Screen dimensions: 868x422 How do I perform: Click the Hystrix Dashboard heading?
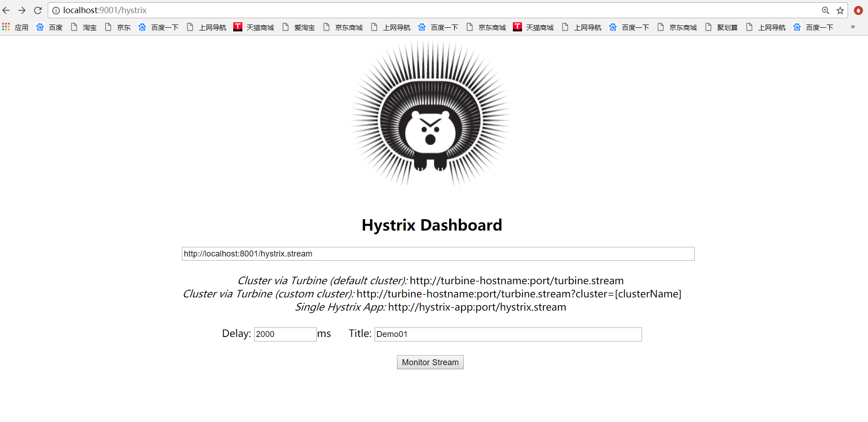[x=431, y=225]
